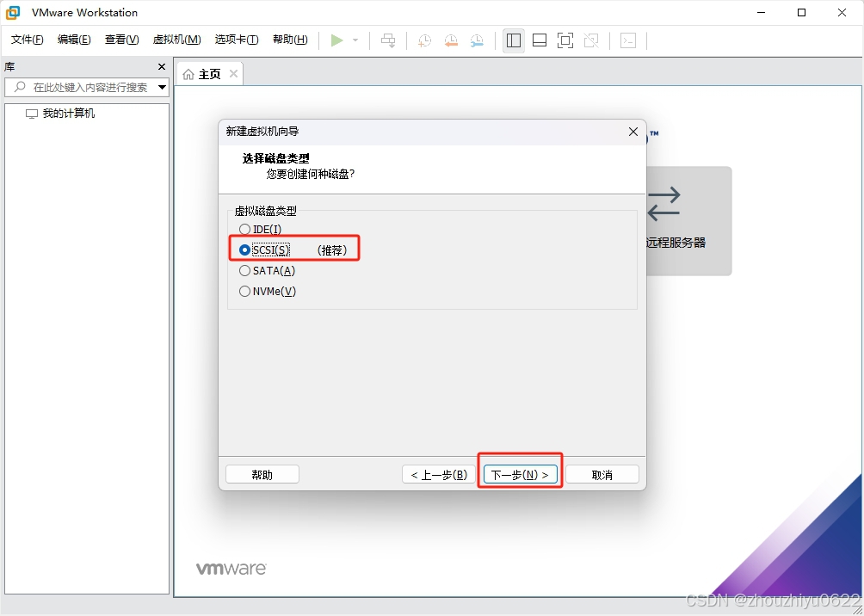Viewport: 864px width, 616px height.
Task: Click the Unity mode toolbar icon
Action: (591, 40)
